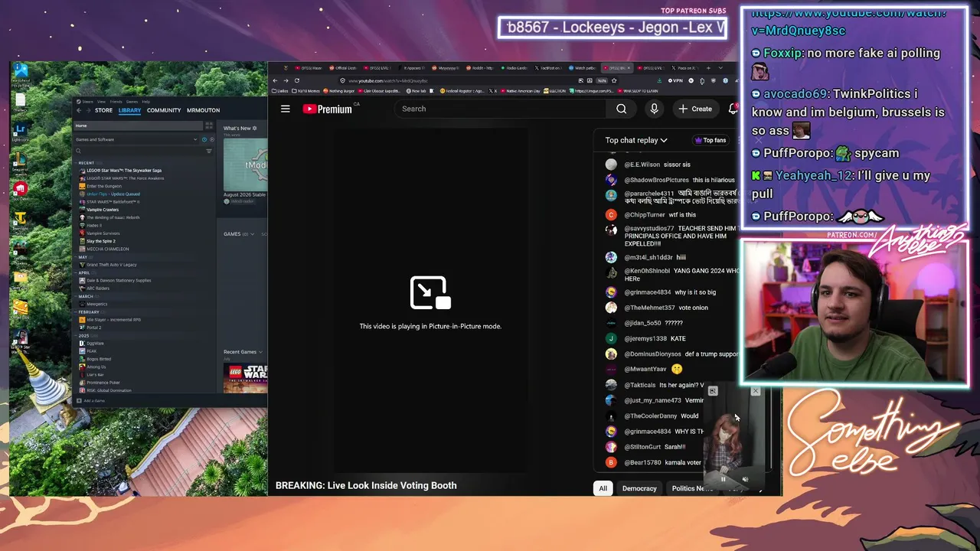Open YouTube notifications bell
The image size is (980, 551).
(733, 109)
